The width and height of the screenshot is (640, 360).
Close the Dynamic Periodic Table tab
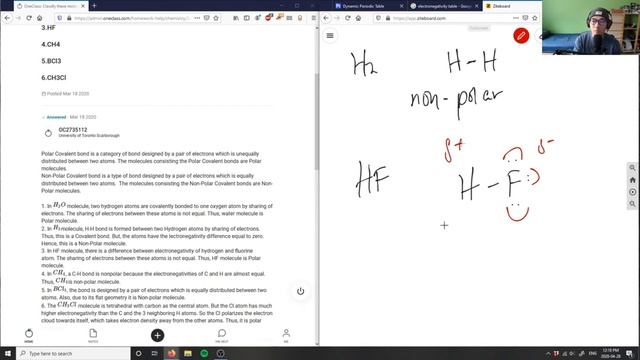pos(401,6)
